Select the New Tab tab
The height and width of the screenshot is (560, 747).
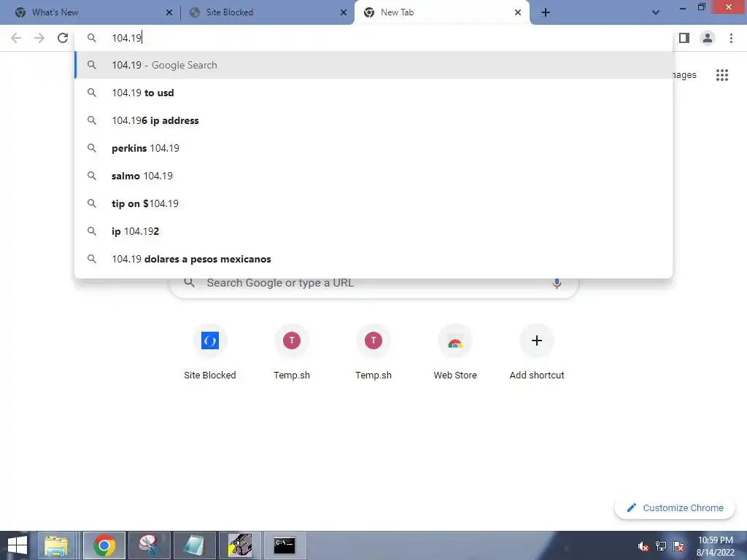[441, 12]
